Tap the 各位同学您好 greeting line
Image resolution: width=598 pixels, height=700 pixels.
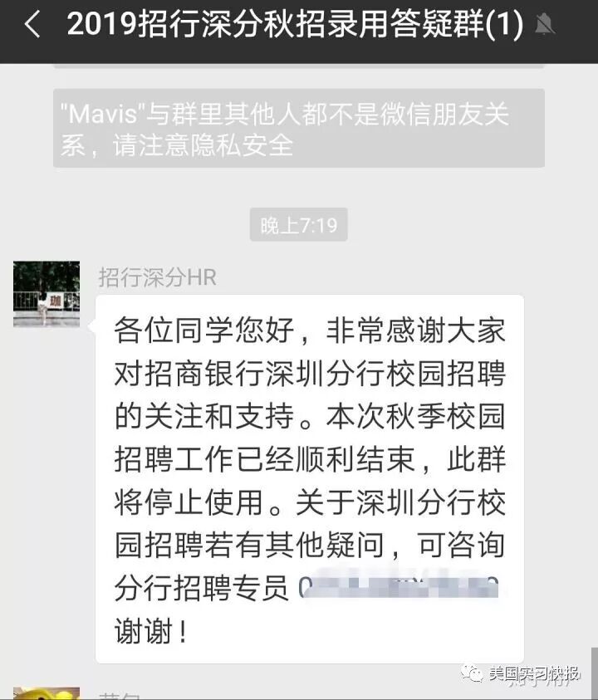(203, 330)
